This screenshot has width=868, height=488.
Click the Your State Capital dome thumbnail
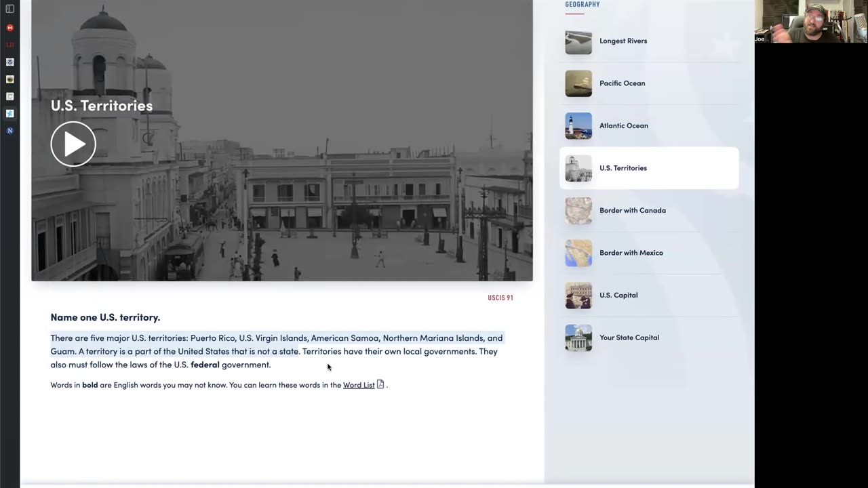coord(578,338)
